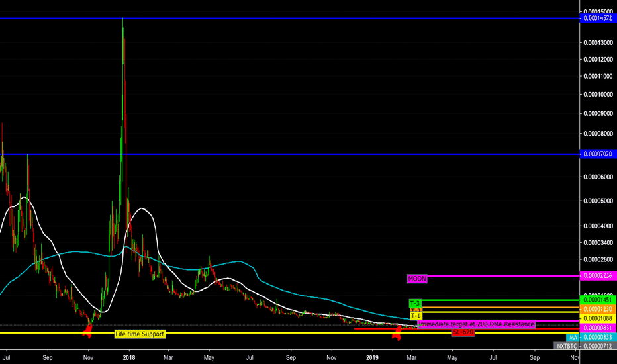Select the orange 0.00001230 target line
617x364 pixels.
(500, 308)
